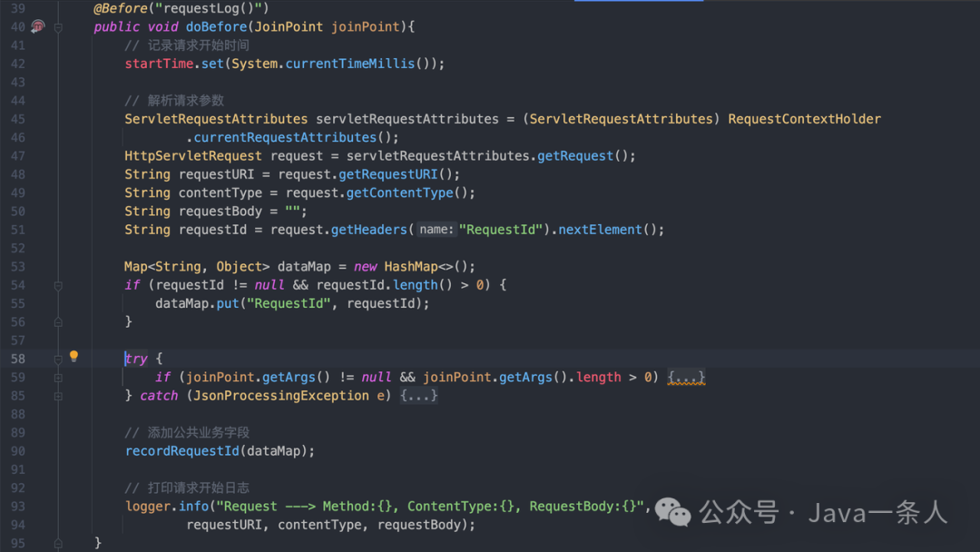Click the variable name contentType on line 49
Image resolution: width=980 pixels, height=552 pixels.
tap(220, 192)
